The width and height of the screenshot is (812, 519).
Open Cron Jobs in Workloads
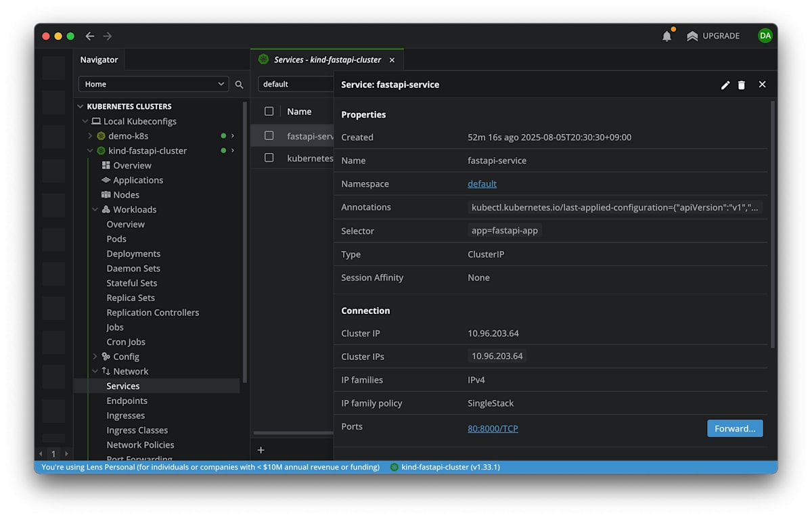tap(126, 342)
